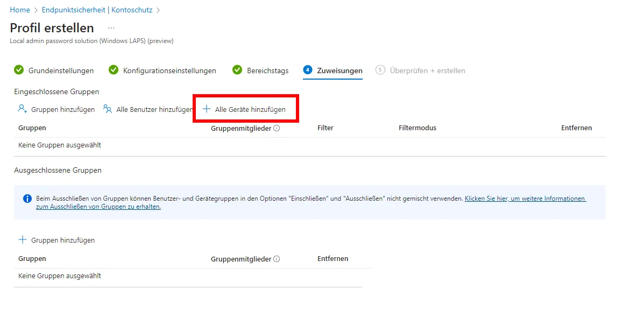The width and height of the screenshot is (644, 325).
Task: Click the Home breadcrumb link
Action: pyautogui.click(x=20, y=10)
